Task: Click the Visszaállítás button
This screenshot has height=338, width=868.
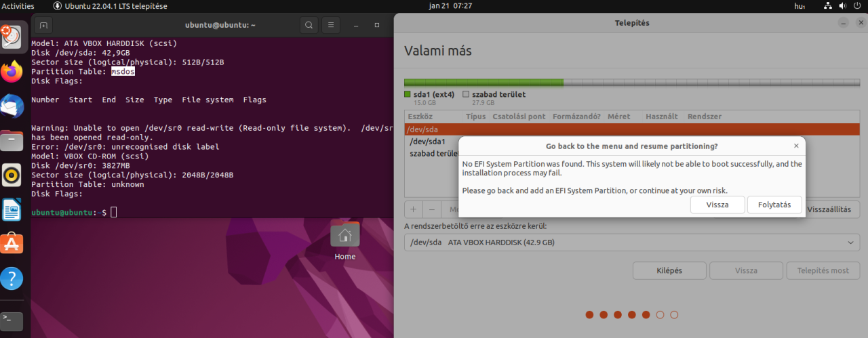Action: 829,209
